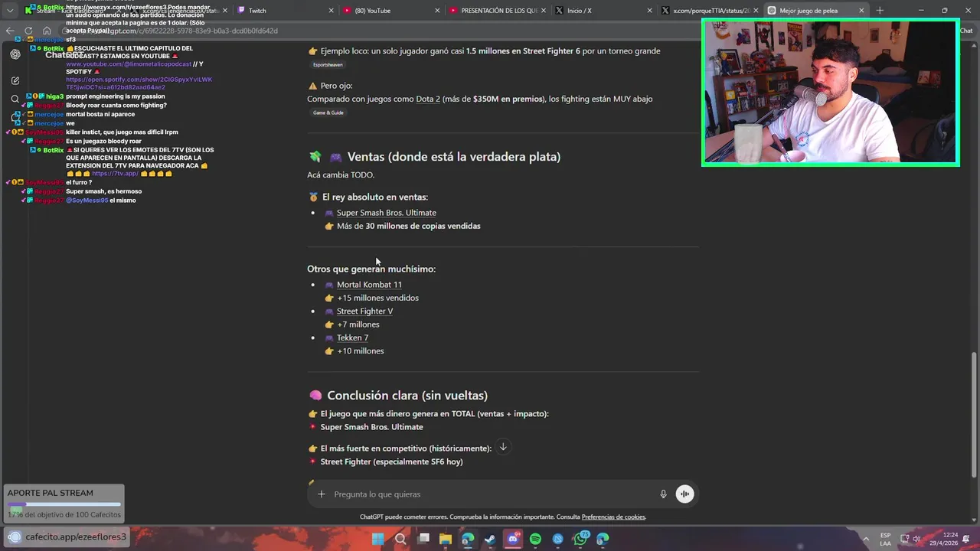Click the Game & Guide source chip
Screen dimensions: 980x551
(328, 112)
